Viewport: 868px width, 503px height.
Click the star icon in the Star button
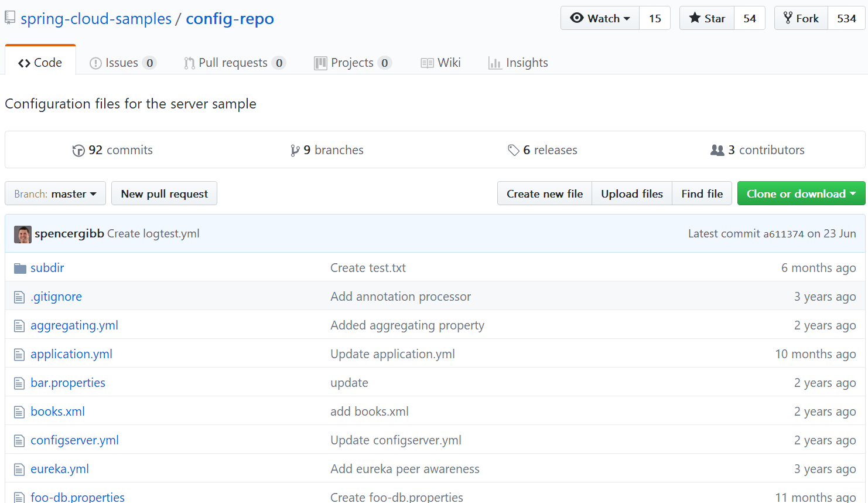coord(695,18)
